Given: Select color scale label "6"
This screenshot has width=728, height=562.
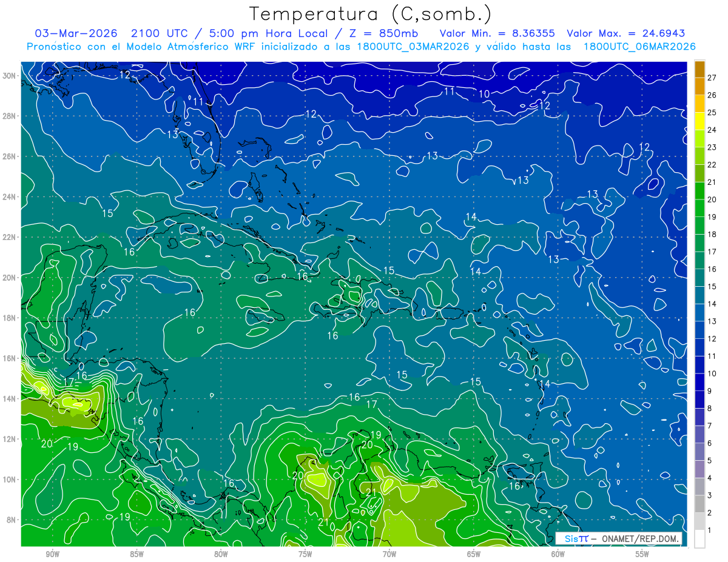Looking at the screenshot, I should pos(710,443).
